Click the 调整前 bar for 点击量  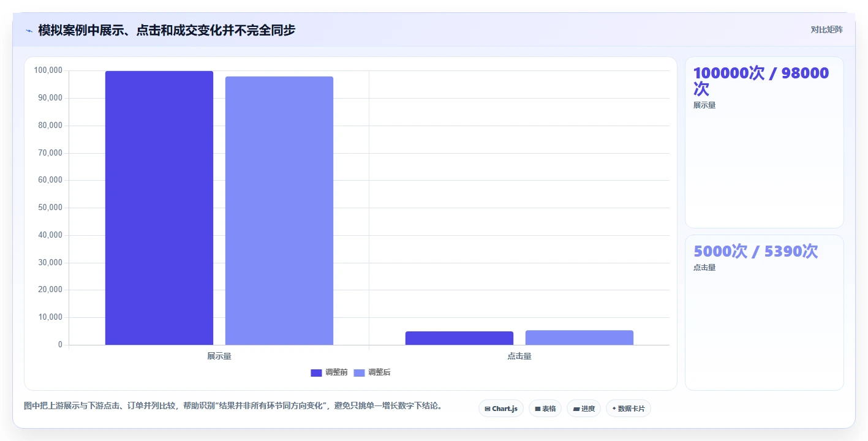(x=459, y=338)
